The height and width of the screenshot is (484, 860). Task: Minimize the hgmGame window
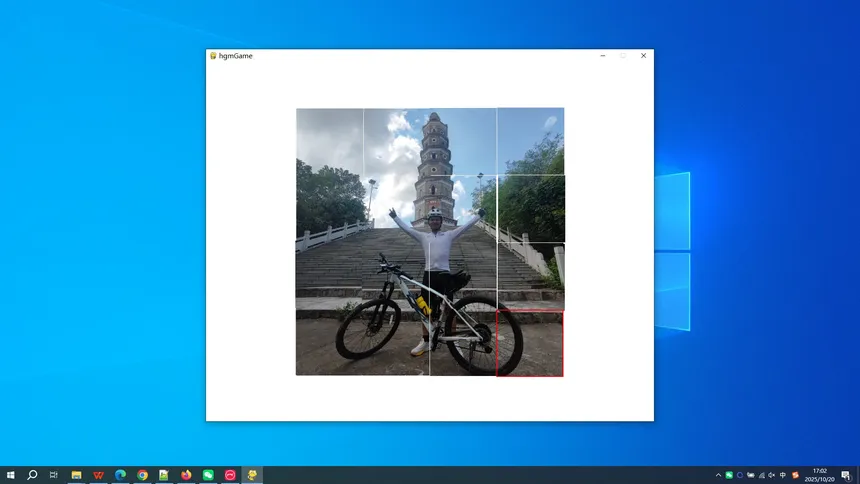(602, 56)
